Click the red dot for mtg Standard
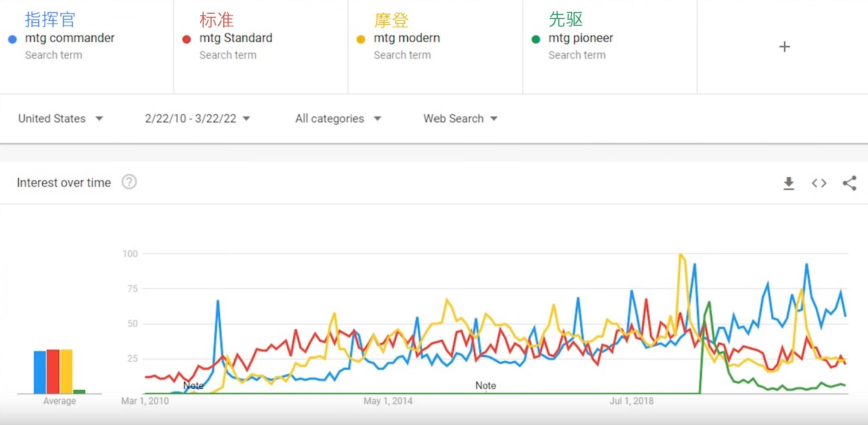The width and height of the screenshot is (868, 425). click(187, 39)
